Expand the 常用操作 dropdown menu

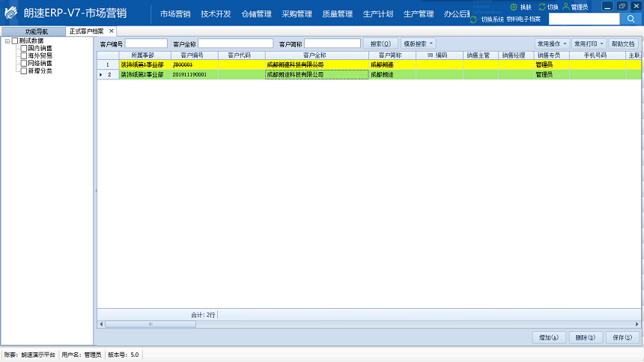coord(551,44)
